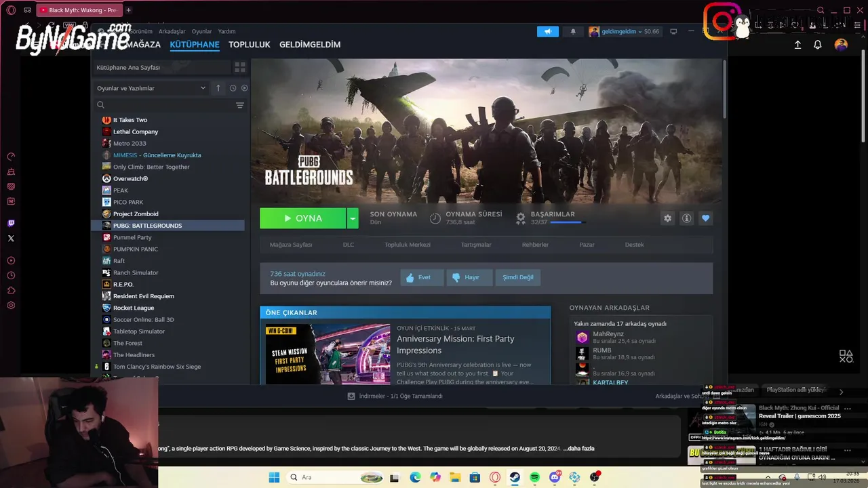Open Yardım menu in Steam
The height and width of the screenshot is (488, 868).
pyautogui.click(x=226, y=31)
